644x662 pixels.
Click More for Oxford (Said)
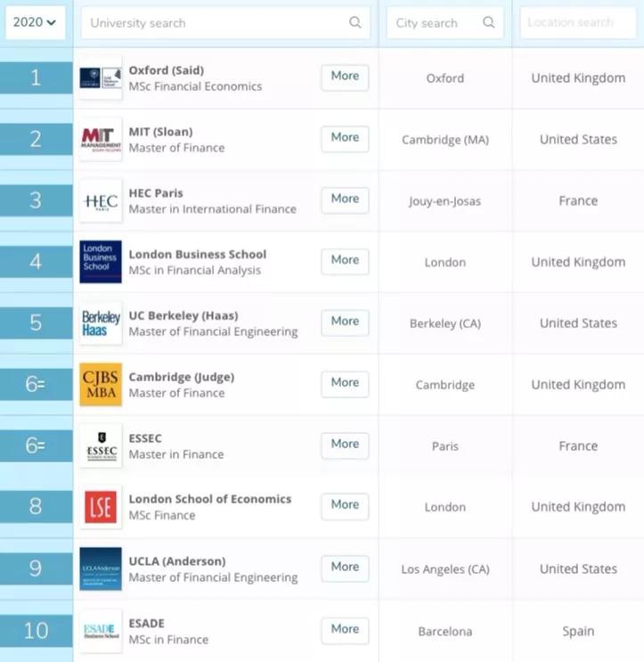click(345, 78)
